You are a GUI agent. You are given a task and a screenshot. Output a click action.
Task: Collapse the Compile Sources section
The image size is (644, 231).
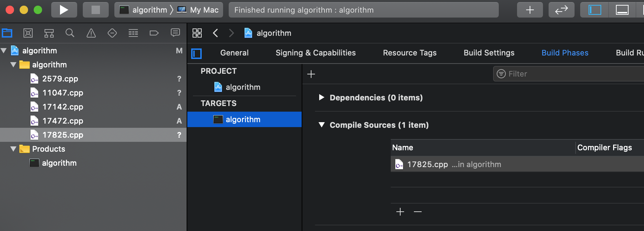[321, 125]
